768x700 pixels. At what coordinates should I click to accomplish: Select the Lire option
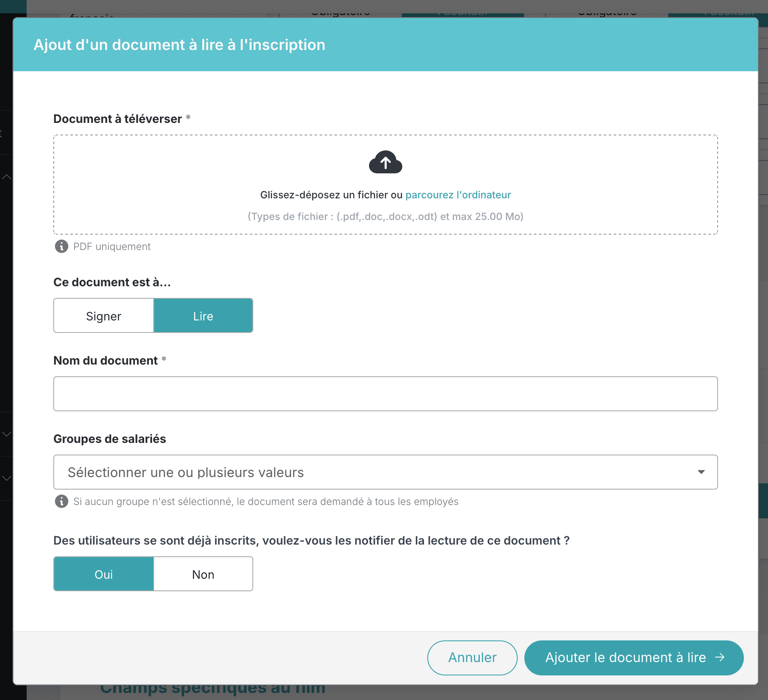tap(203, 316)
